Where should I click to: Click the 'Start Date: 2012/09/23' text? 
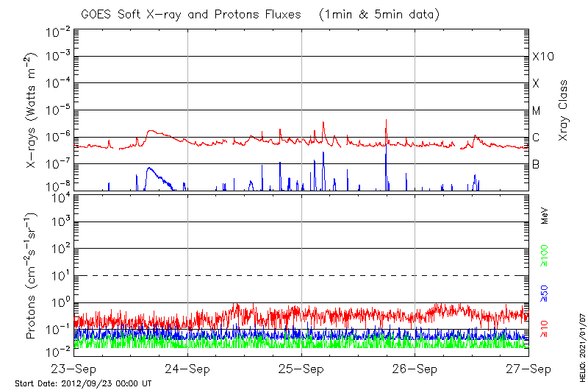coord(83,383)
